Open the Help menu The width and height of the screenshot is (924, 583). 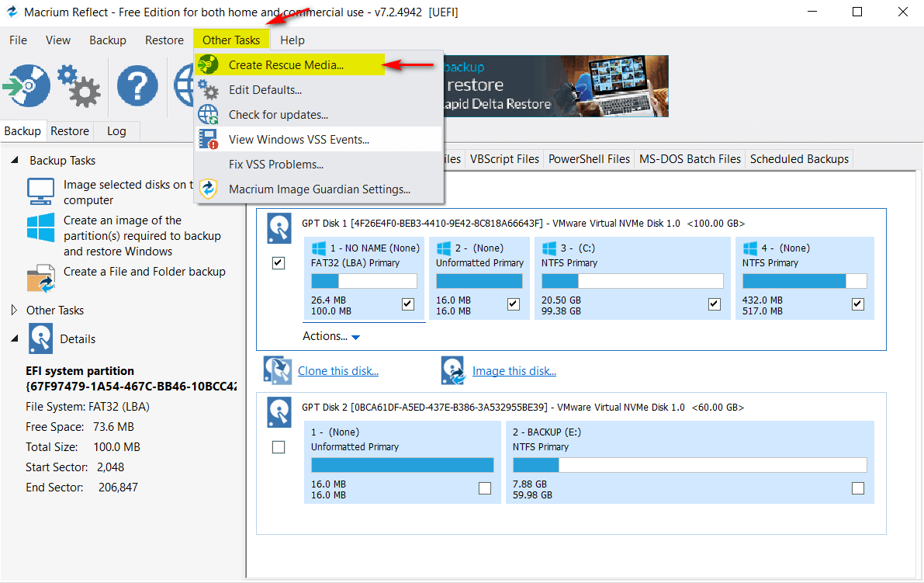pyautogui.click(x=292, y=40)
